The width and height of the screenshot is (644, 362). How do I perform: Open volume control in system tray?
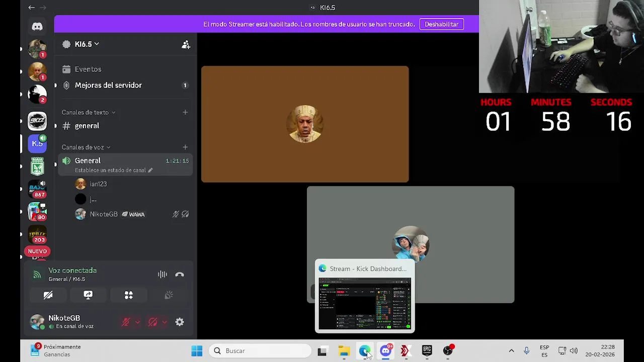574,351
